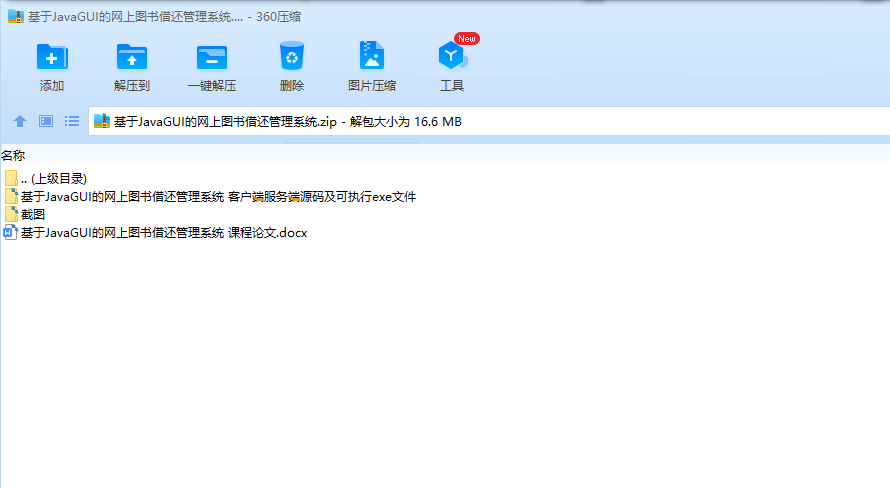Select the 课程论文.docx file name
The width and height of the screenshot is (890, 488).
click(x=164, y=233)
